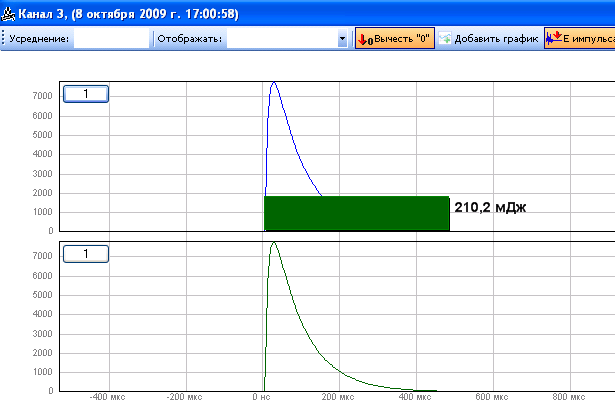Click the 210,2 мДж energy value
615x409 pixels.
[490, 207]
